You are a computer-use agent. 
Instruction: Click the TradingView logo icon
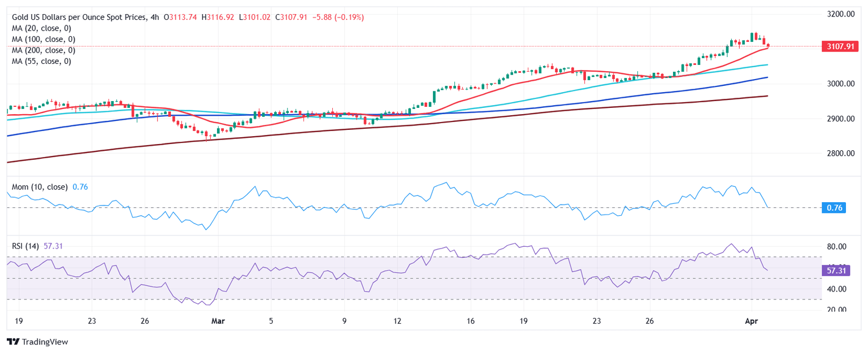coord(12,342)
